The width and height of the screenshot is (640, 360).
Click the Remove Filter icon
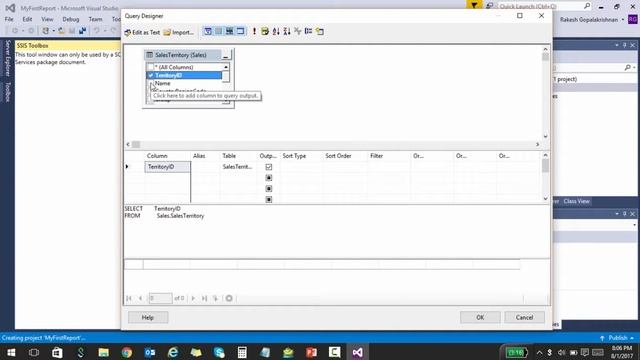298,31
